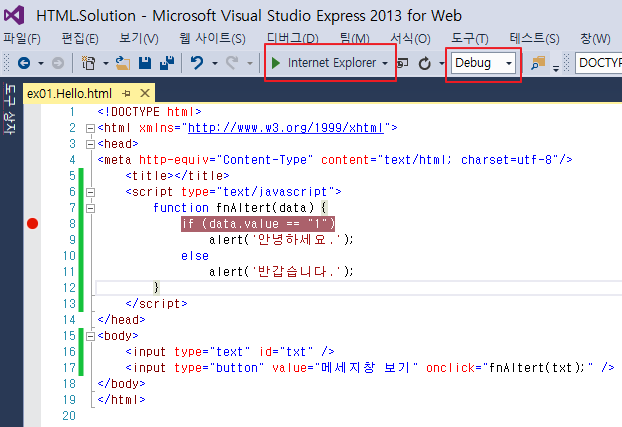622x427 pixels.
Task: Open the 도구(T) menu
Action: click(470, 38)
